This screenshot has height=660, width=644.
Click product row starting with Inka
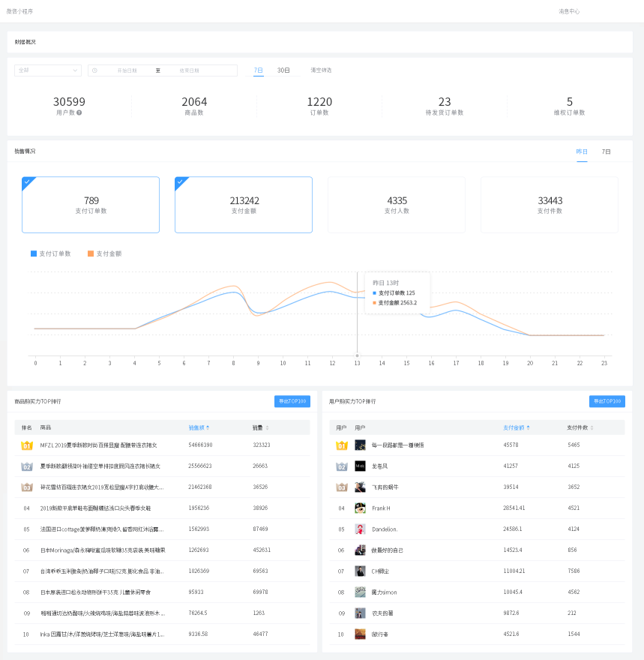coord(162,634)
